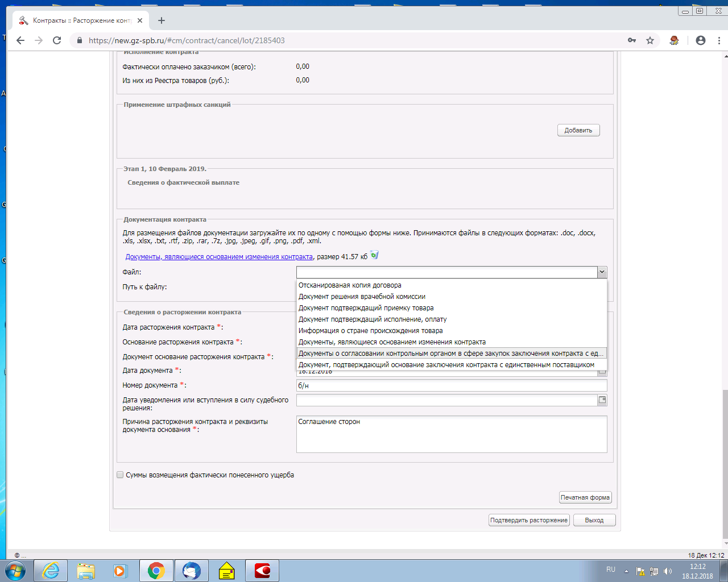Choose Документ, подтверждающий основание заключения контракта option
The width and height of the screenshot is (728, 582).
452,365
